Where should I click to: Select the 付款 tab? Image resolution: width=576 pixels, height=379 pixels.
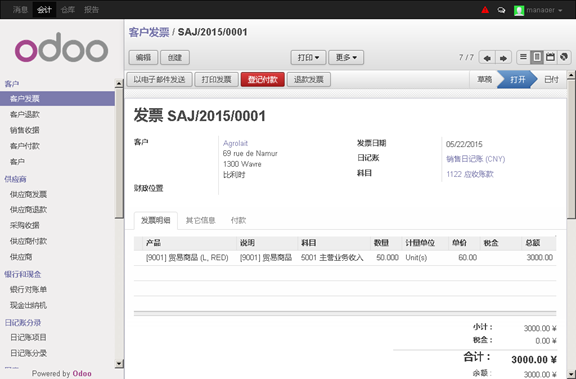tap(238, 220)
